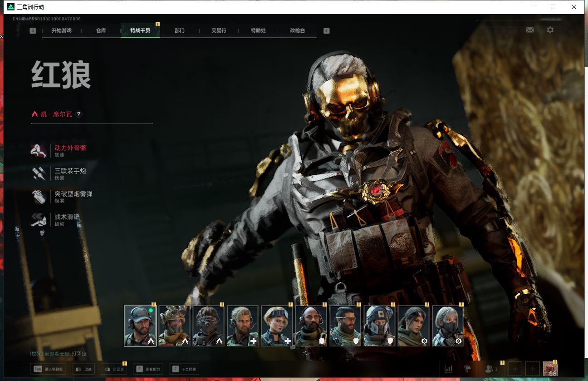
Task: Click the 进入特勤处 button
Action: click(49, 369)
